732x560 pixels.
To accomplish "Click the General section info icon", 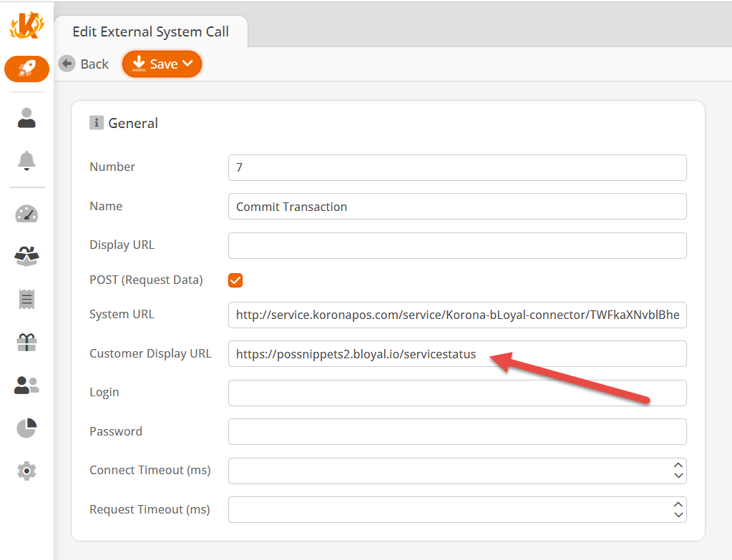I will click(96, 123).
